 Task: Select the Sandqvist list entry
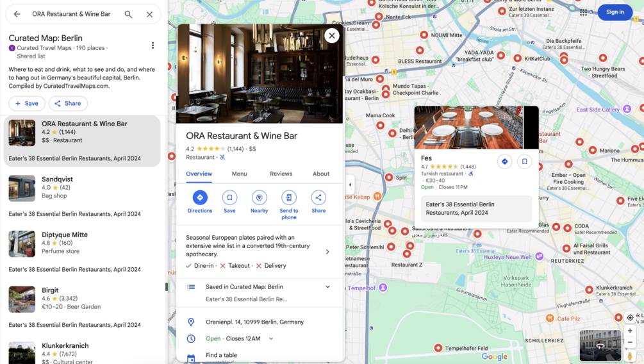82,196
